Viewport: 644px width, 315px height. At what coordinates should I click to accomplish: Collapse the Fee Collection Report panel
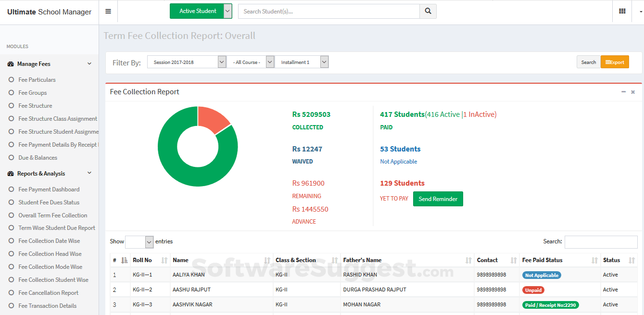coord(623,92)
